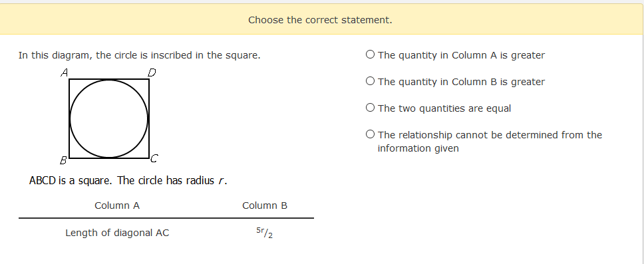Select 'The quantity in Column A is greater' radio button
This screenshot has width=644, height=264.
click(370, 55)
